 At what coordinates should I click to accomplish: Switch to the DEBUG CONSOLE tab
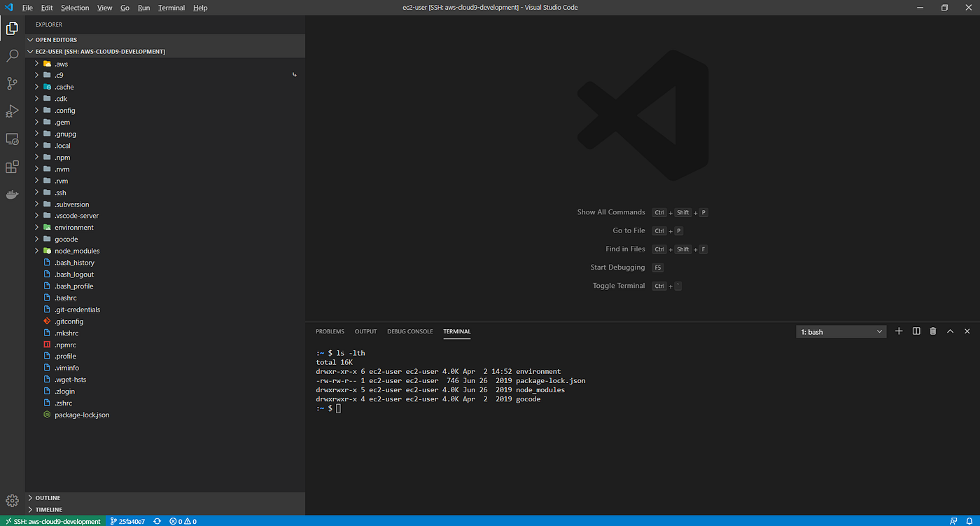pos(410,331)
